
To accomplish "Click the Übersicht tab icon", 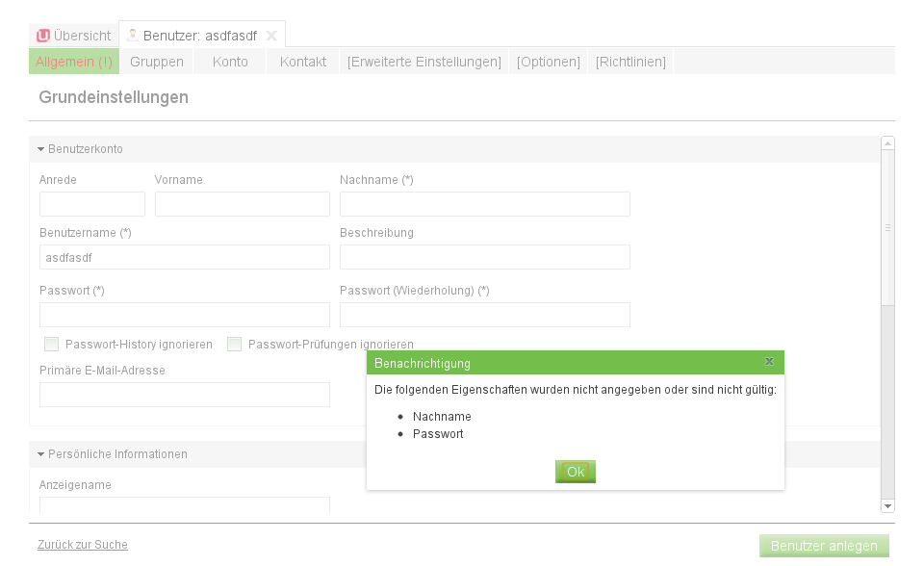I will pos(42,36).
